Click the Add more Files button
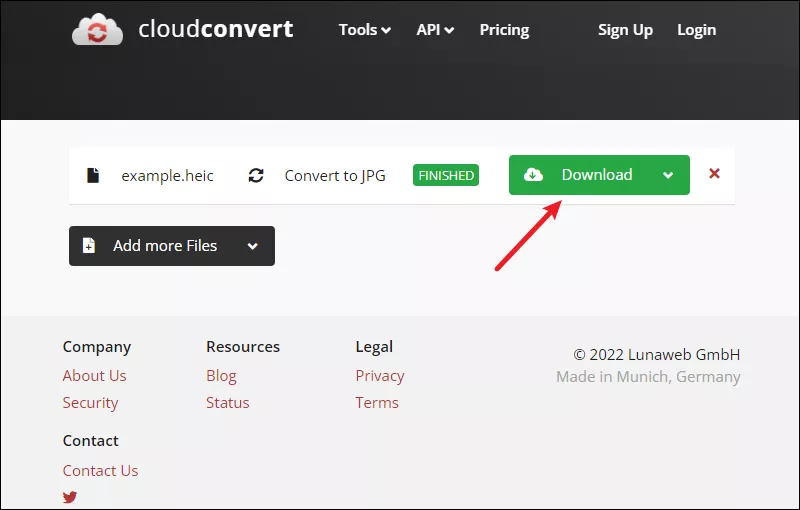This screenshot has width=800, height=510. [x=172, y=246]
